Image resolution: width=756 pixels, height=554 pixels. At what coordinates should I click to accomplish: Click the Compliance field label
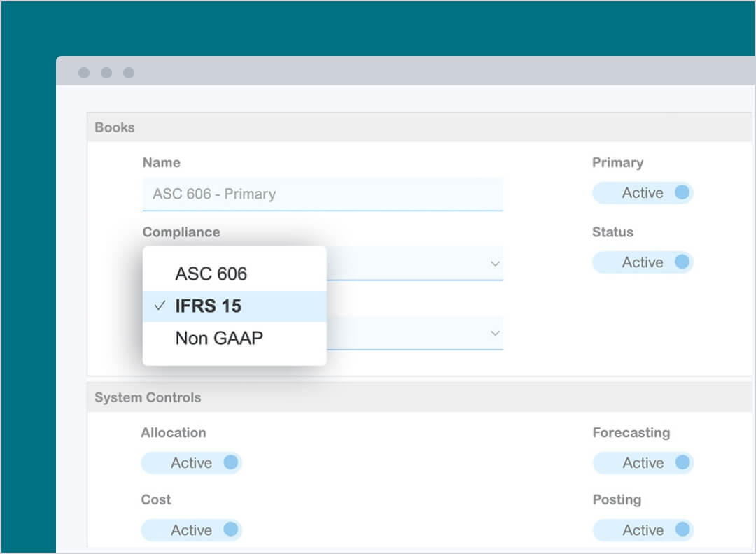coord(181,232)
